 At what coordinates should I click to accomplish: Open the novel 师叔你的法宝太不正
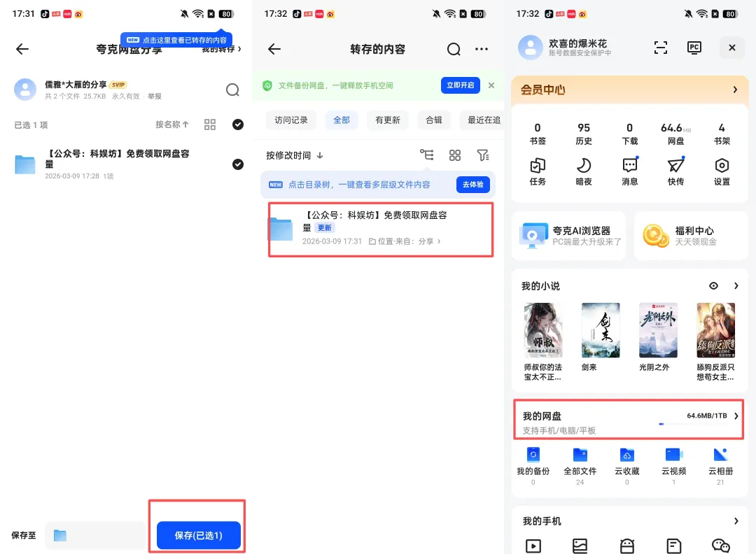tap(543, 342)
